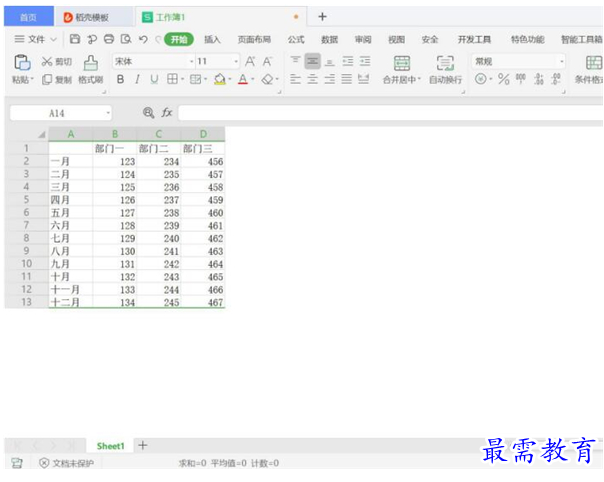Expand the 合并居中 dropdown arrow

[x=419, y=79]
